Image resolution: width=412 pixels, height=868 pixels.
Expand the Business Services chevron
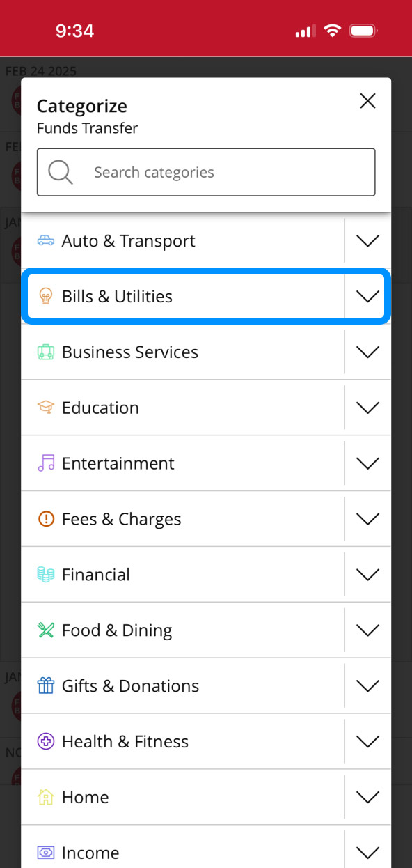(367, 352)
